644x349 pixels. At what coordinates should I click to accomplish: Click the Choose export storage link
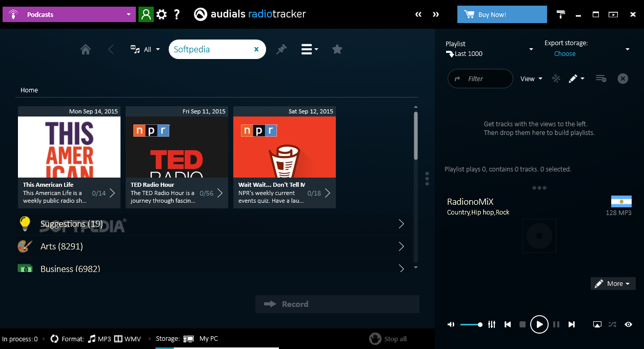(565, 53)
